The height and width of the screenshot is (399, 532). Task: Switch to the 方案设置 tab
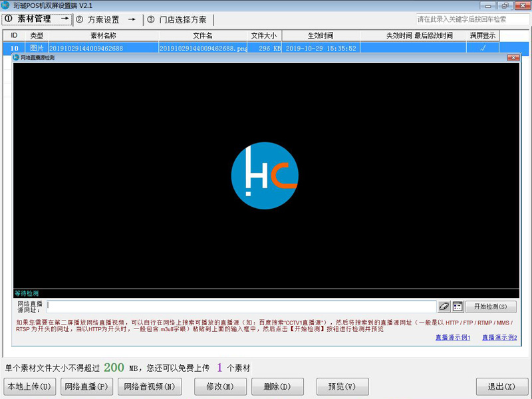[106, 20]
